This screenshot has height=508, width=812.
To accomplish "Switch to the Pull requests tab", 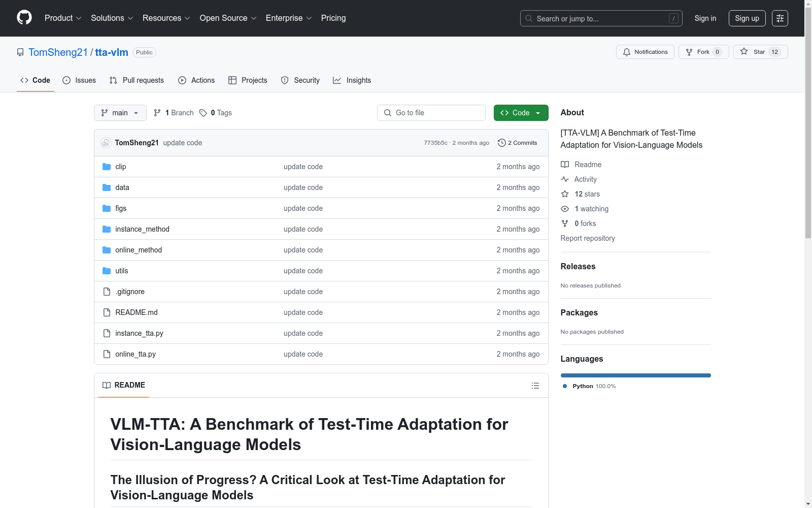I will (137, 80).
